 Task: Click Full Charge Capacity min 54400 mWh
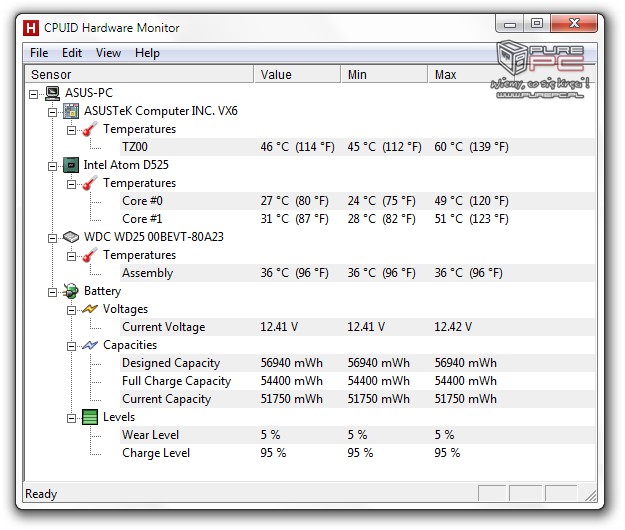pos(379,381)
